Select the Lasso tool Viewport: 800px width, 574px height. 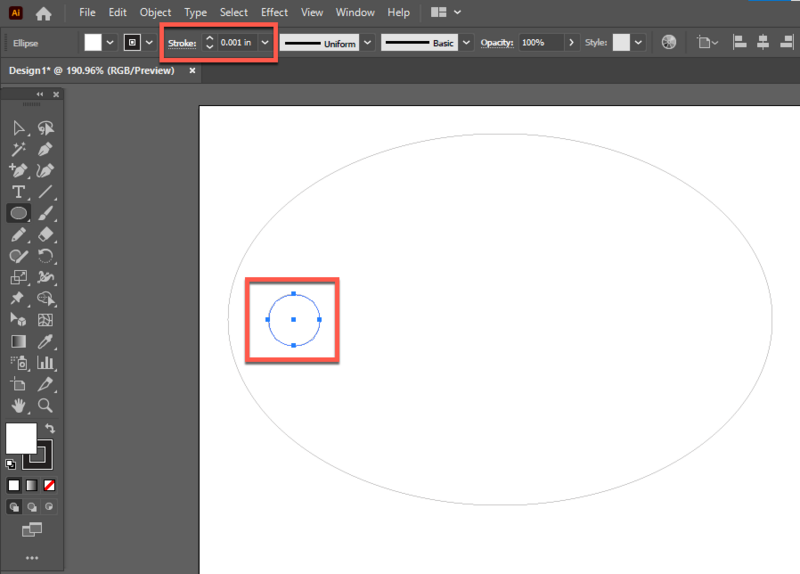pos(45,128)
